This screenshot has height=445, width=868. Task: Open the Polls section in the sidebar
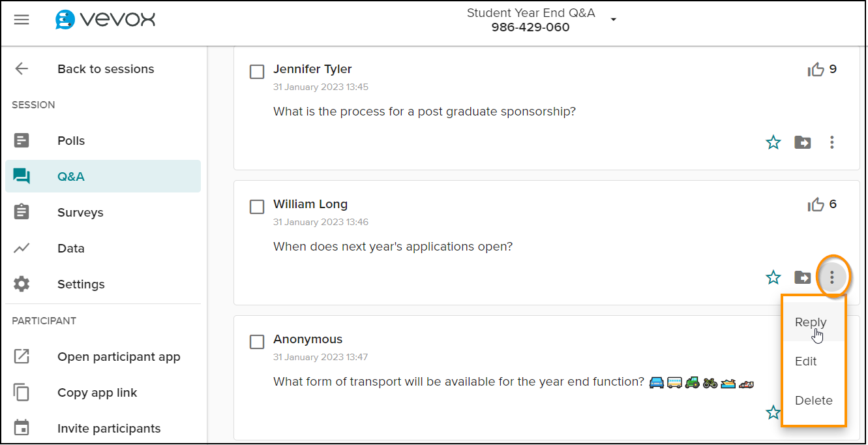[71, 141]
